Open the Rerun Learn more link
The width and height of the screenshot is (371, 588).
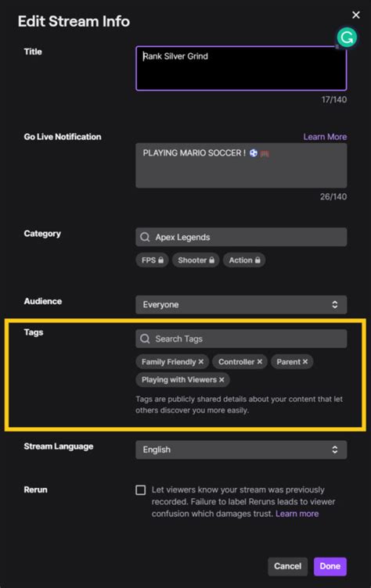pos(297,514)
